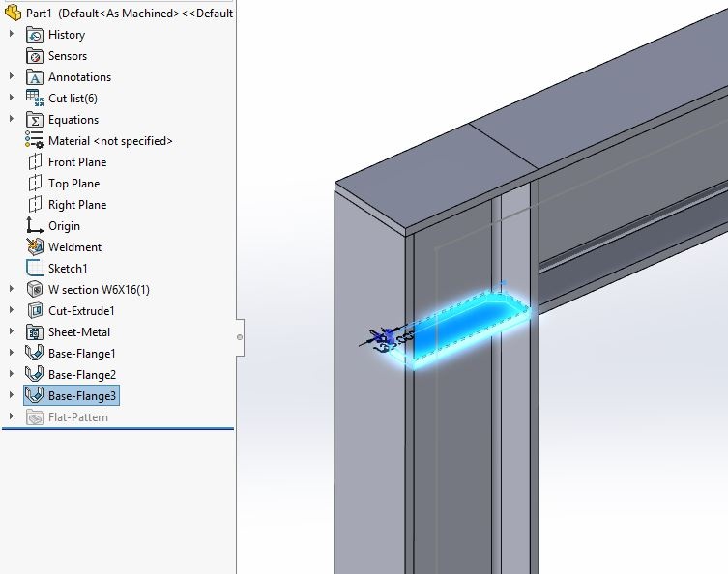This screenshot has width=728, height=574.
Task: Click the greyed Flat-Pattern icon
Action: click(35, 417)
